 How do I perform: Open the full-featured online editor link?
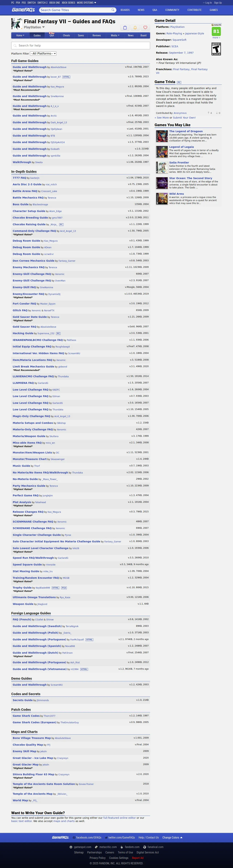[119, 818]
